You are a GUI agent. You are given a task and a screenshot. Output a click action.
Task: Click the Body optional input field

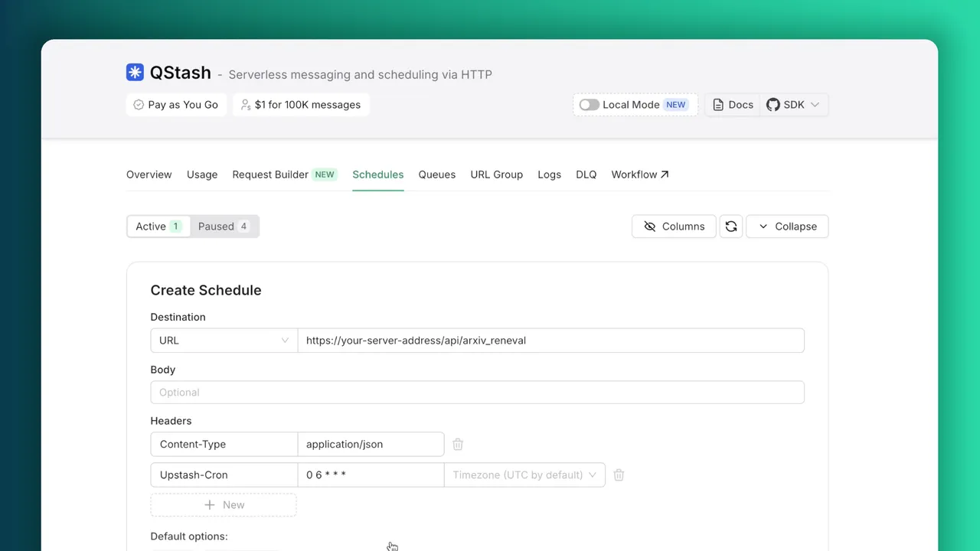point(477,393)
